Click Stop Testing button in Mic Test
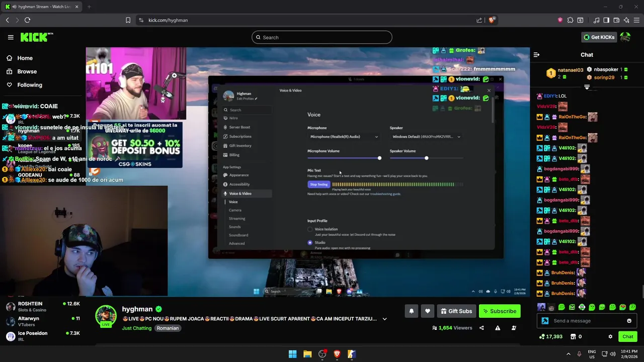The image size is (644, 362). tap(318, 185)
